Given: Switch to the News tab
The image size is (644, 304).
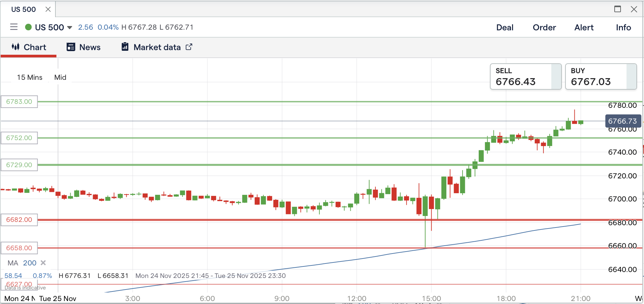Looking at the screenshot, I should tap(83, 47).
